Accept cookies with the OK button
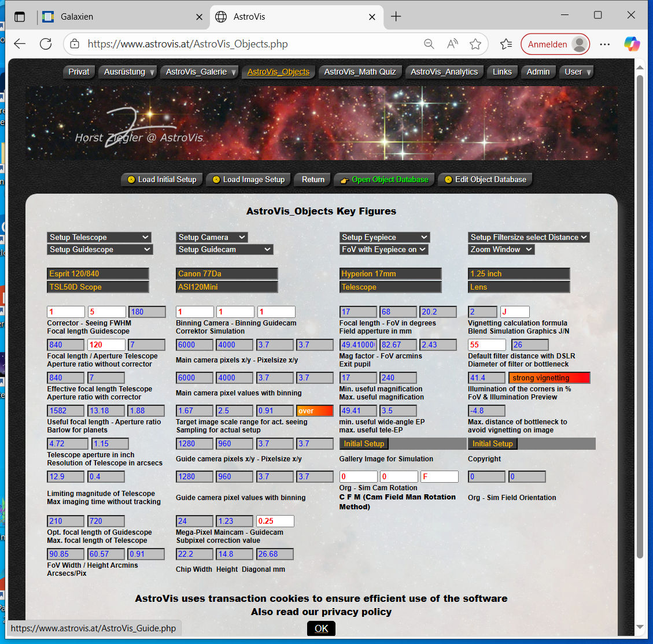653x644 pixels. [x=321, y=628]
